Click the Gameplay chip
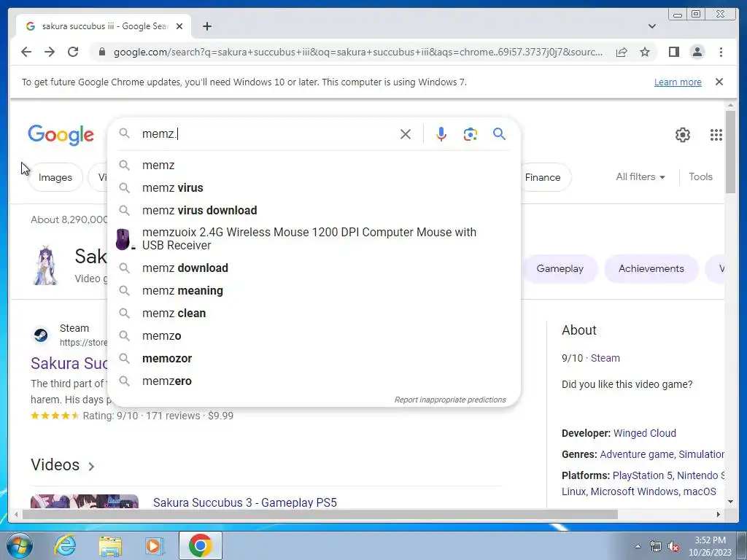This screenshot has width=747, height=560. (560, 268)
